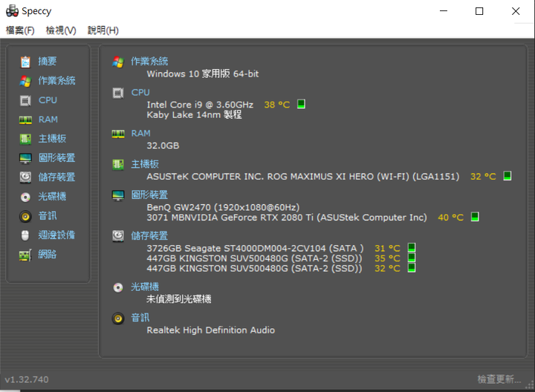Click the 網路 network card sidebar icon
This screenshot has height=392, width=535.
coord(25,255)
